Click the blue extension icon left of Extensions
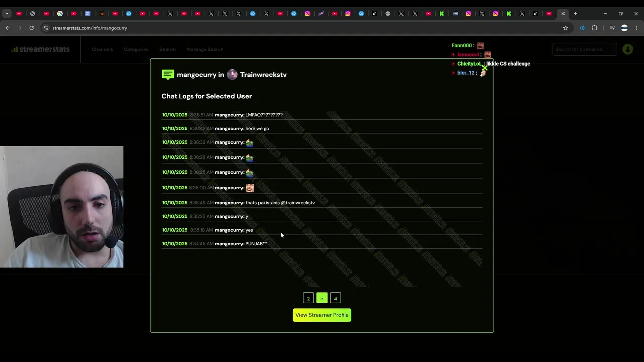 582,28
